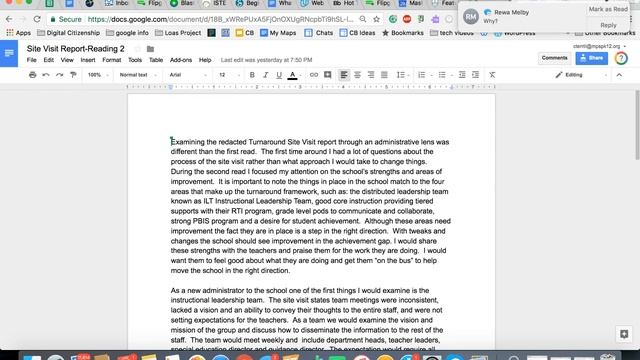Click Mark as Read on notification
This screenshot has width=640, height=360.
[x=608, y=9]
